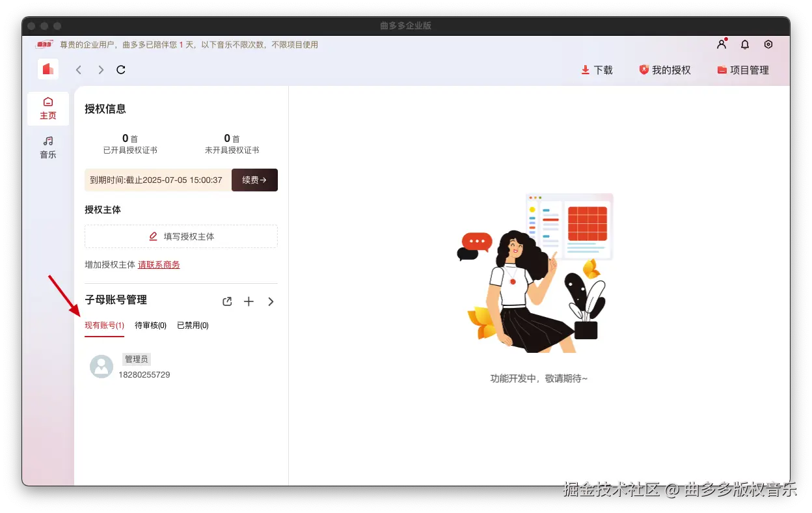Select 主页 in the sidebar

[48, 109]
